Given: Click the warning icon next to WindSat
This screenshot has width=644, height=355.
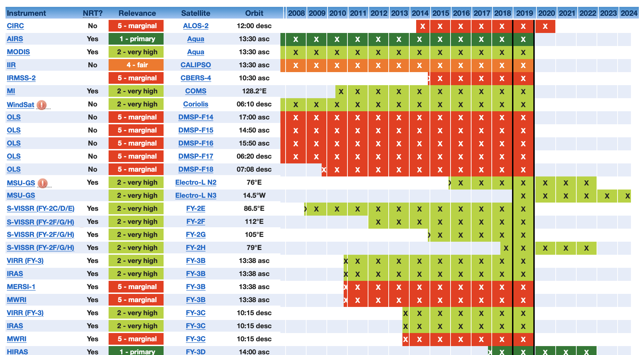Looking at the screenshot, I should pos(42,105).
